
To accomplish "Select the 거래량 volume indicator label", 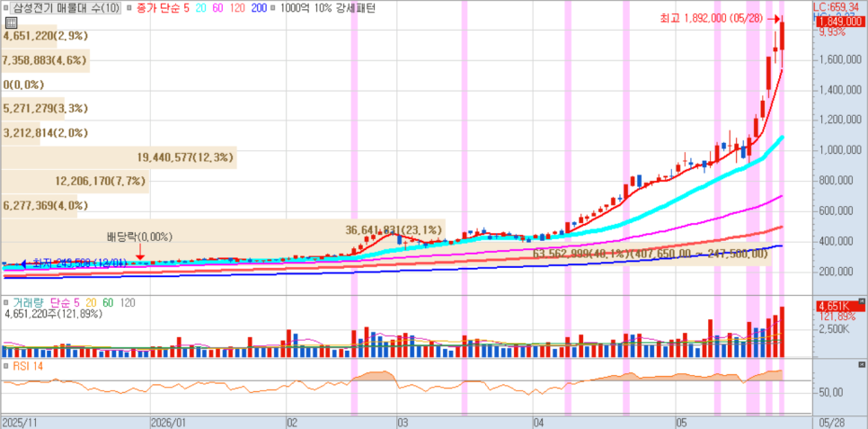I will pos(29,303).
